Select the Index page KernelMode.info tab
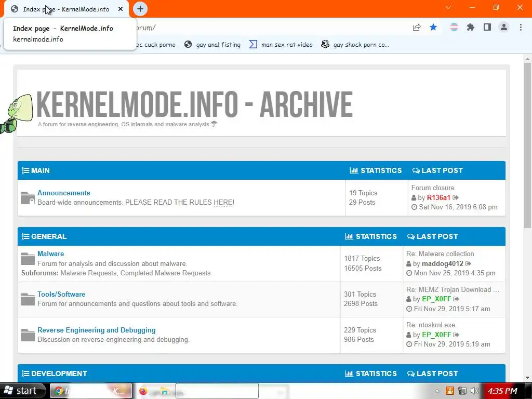532x399 pixels. [x=66, y=9]
